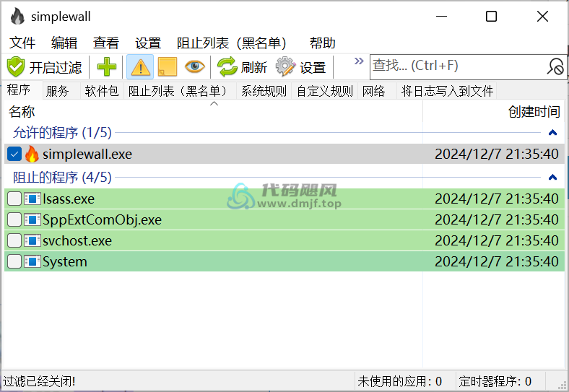Screen dimensions: 569x392
Task: Click 未使用的应用: 0 status entry
Action: pos(399,381)
